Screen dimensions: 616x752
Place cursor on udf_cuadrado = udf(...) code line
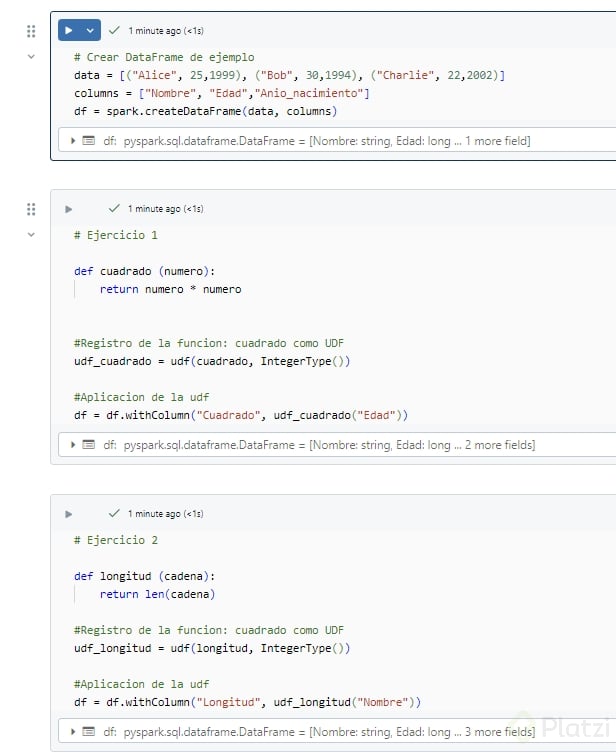(x=212, y=361)
